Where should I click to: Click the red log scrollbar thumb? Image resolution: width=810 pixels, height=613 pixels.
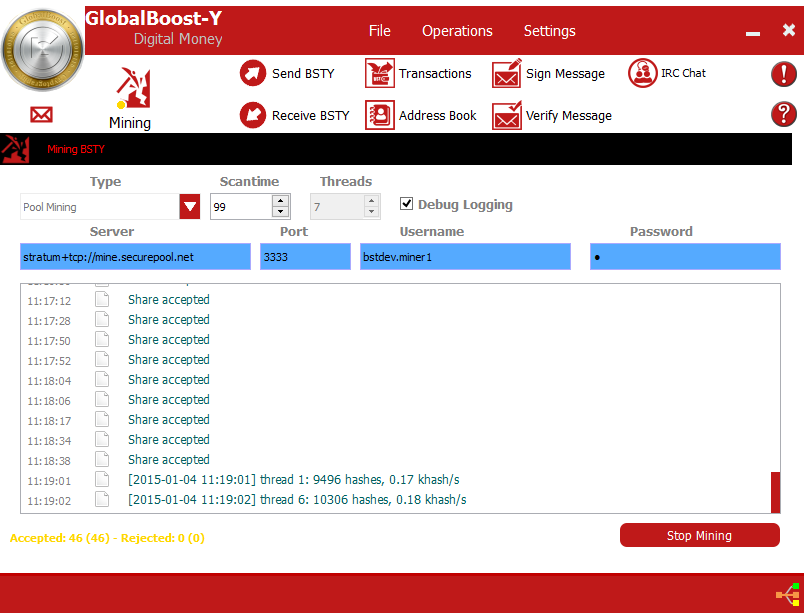pos(775,492)
